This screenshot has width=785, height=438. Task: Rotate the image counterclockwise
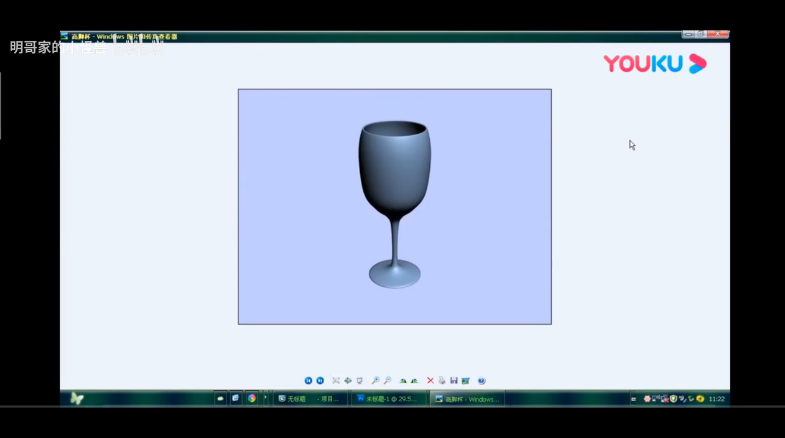click(414, 381)
